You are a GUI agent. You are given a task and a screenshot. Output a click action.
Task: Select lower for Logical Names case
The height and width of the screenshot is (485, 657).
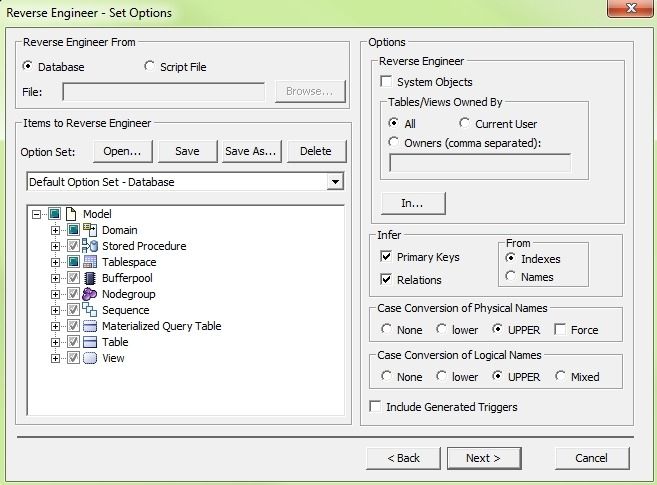pyautogui.click(x=441, y=376)
